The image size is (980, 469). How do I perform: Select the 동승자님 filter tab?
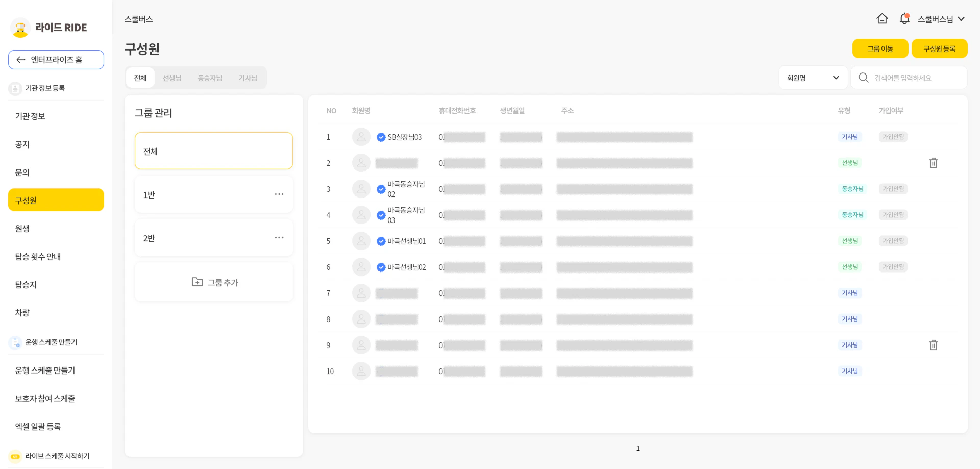[210, 78]
